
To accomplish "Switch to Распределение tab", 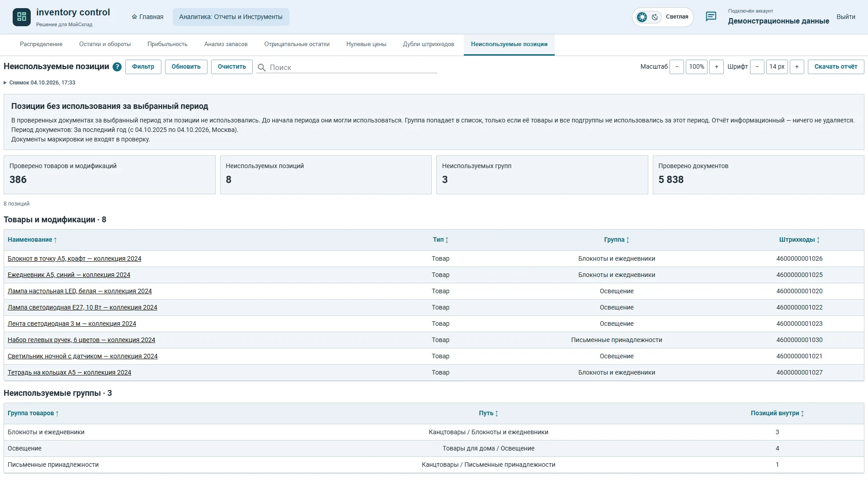I will pyautogui.click(x=41, y=44).
